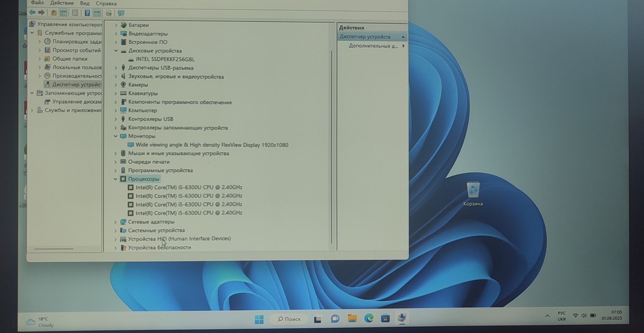Open Просмотр событий in left tree
Viewport: 644px width, 333px height.
pos(77,50)
